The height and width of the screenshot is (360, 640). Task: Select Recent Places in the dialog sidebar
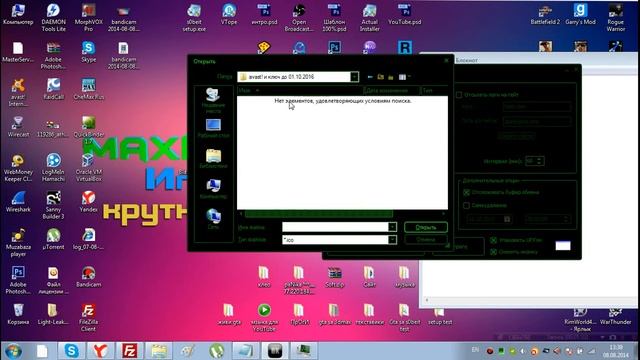(x=213, y=100)
